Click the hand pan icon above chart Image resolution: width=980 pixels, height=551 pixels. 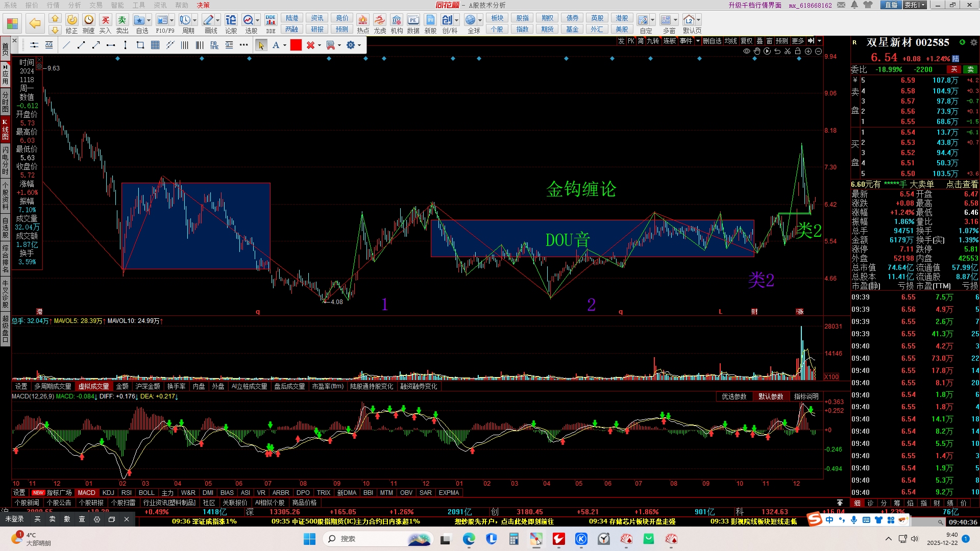coord(757,52)
